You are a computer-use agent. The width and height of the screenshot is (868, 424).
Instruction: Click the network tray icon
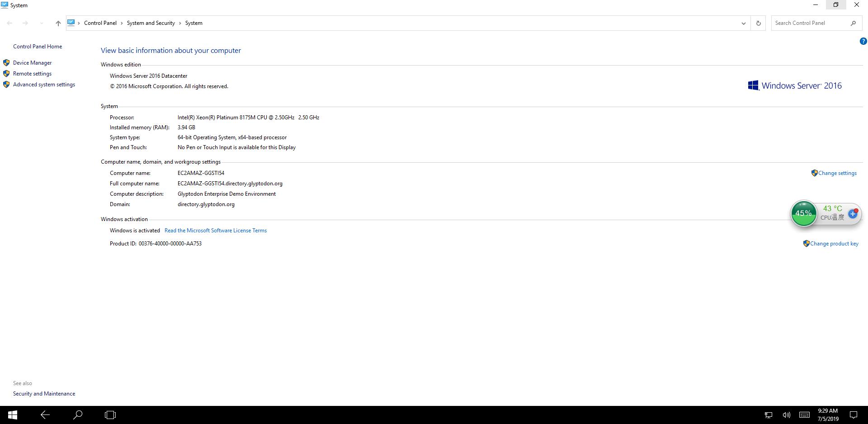point(768,415)
